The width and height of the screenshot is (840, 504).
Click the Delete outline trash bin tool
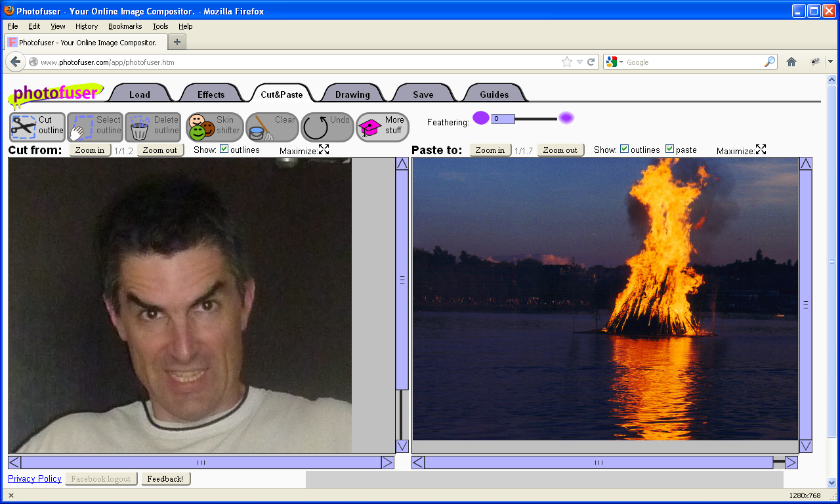(x=153, y=127)
